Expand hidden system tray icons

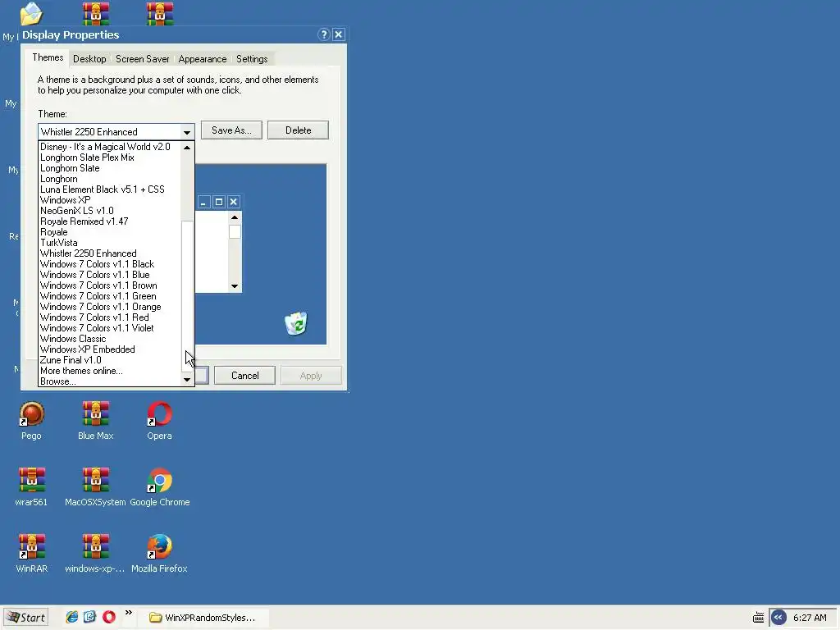point(778,618)
